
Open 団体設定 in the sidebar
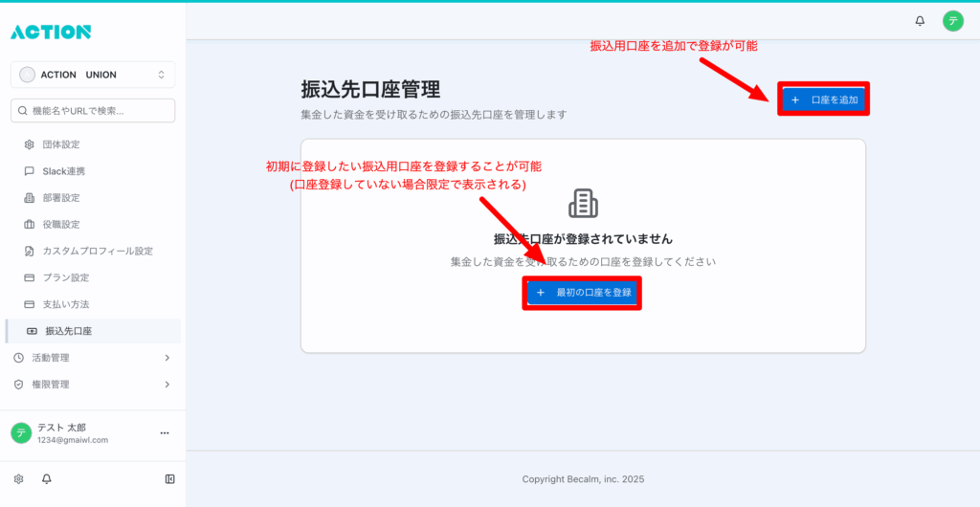[61, 144]
